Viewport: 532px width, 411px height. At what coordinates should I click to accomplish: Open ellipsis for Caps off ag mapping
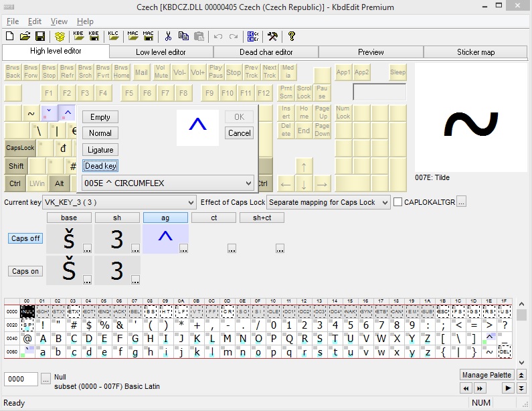pos(183,249)
